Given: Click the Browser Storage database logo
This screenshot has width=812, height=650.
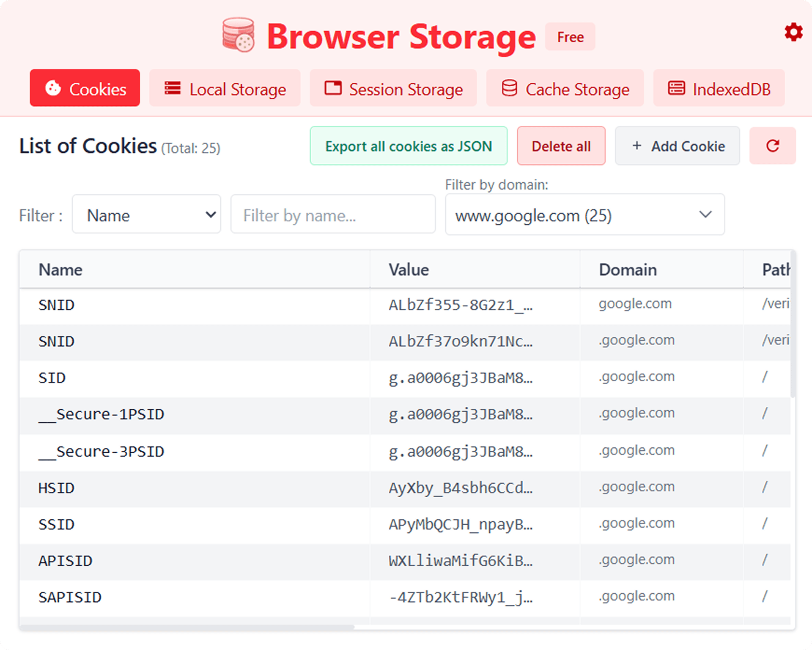Looking at the screenshot, I should pyautogui.click(x=238, y=36).
